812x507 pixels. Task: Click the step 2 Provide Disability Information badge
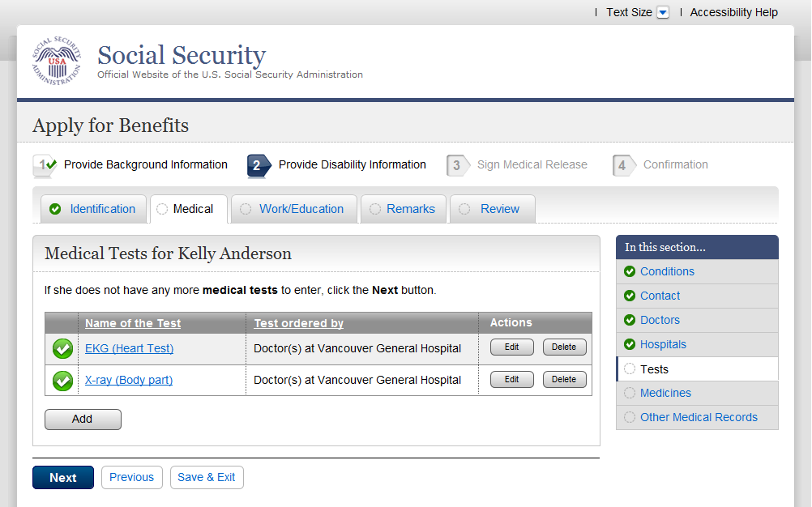[x=259, y=165]
